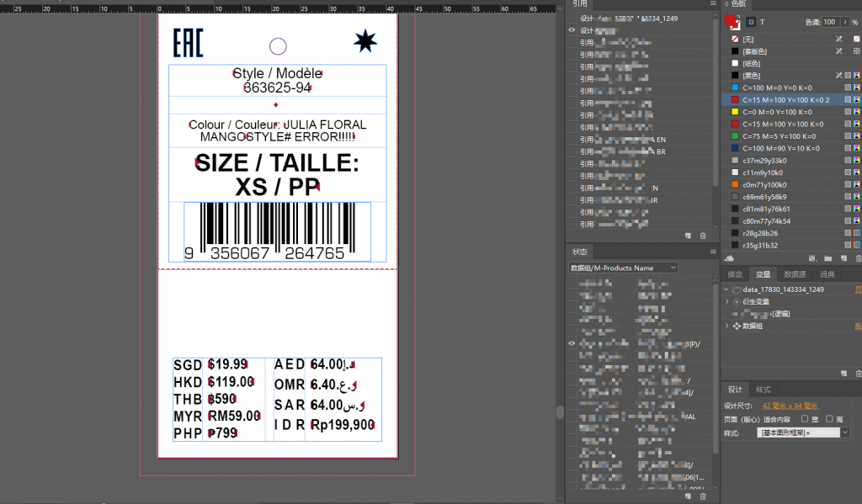Select the r28g28b26 swatch row
Screen dimensions: 862x504
pos(790,233)
